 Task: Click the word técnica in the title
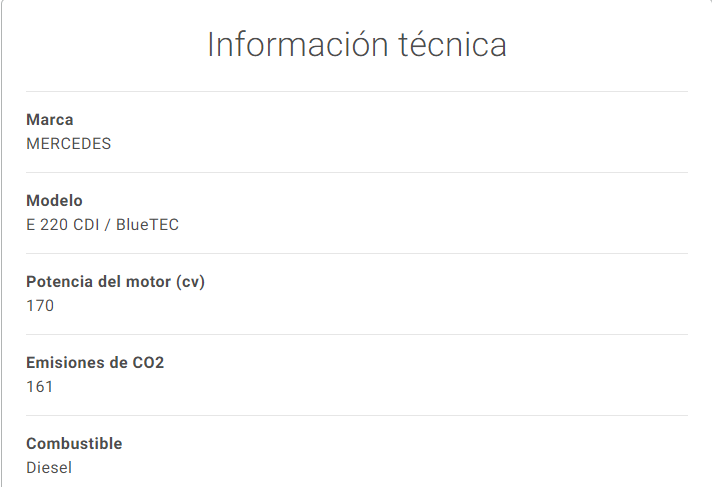point(453,45)
